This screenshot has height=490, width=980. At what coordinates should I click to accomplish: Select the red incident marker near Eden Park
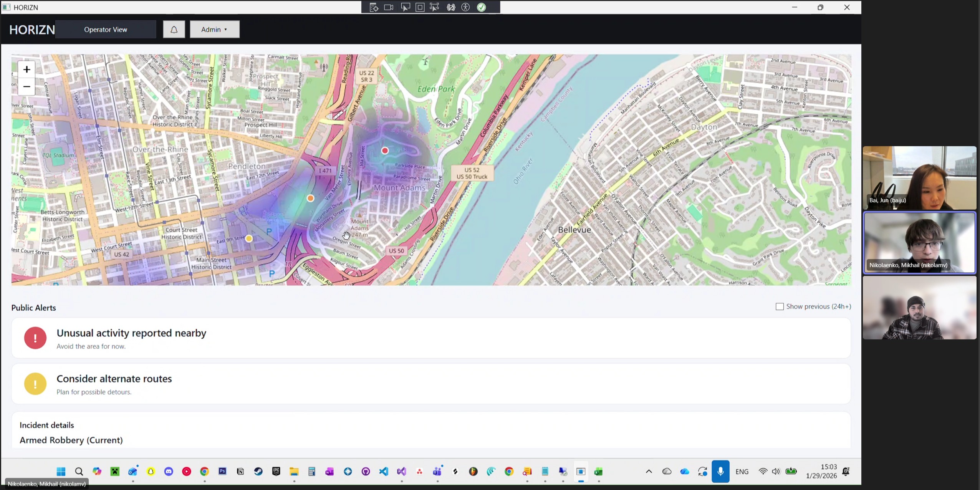coord(385,151)
